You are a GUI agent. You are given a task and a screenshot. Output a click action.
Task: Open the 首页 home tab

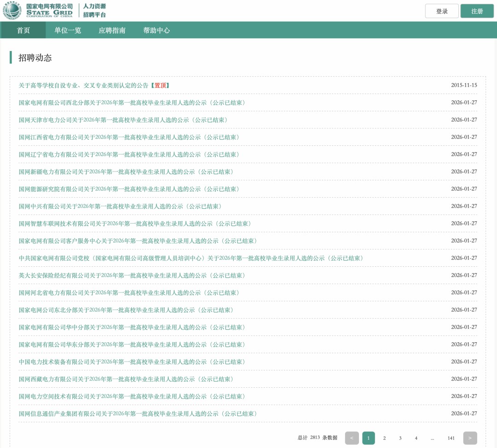(x=23, y=30)
